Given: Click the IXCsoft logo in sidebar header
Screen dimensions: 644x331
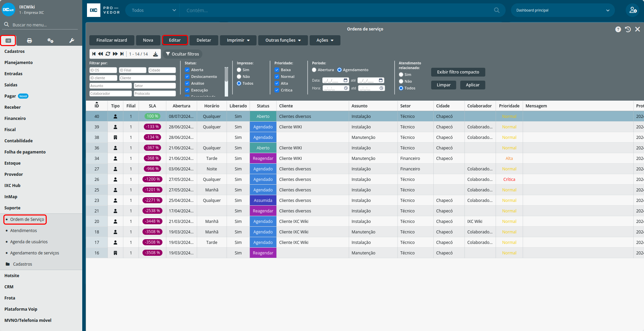Looking at the screenshot, I should [8, 9].
